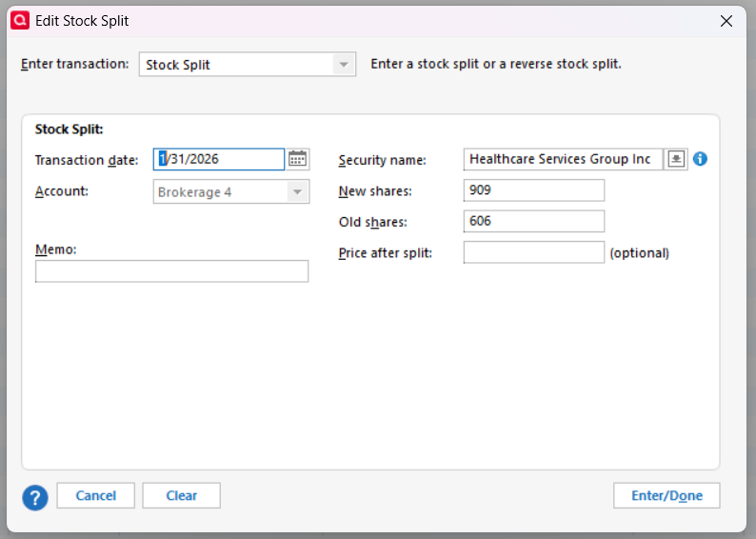Confirm with the Enter/Done button
Screen dimensions: 756x539
666,495
